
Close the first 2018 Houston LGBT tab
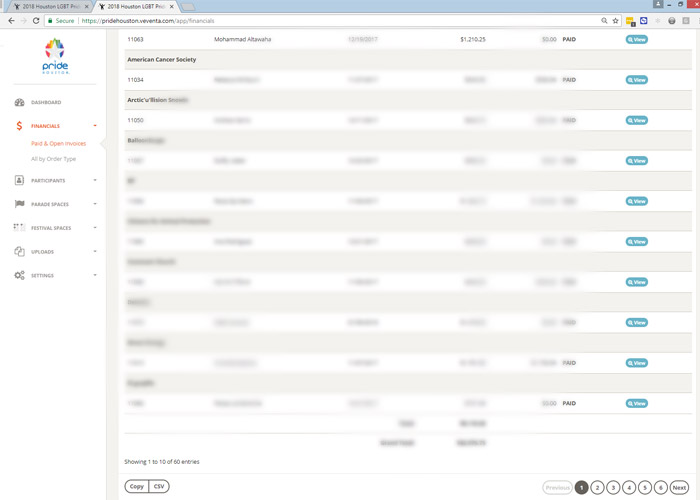tap(87, 7)
